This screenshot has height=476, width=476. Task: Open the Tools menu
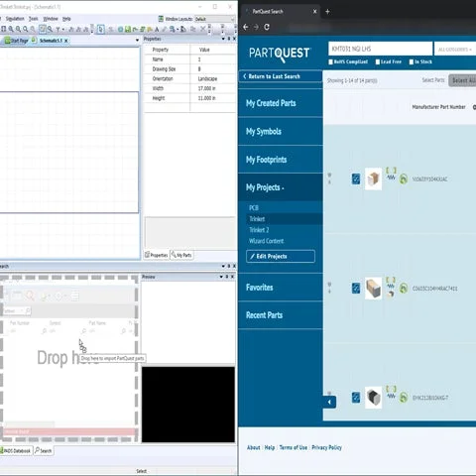click(34, 19)
